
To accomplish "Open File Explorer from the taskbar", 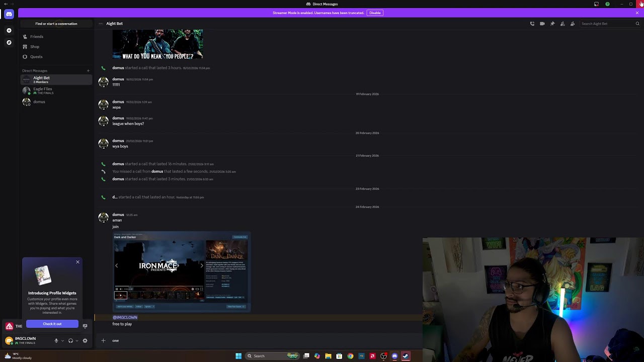I will click(328, 356).
